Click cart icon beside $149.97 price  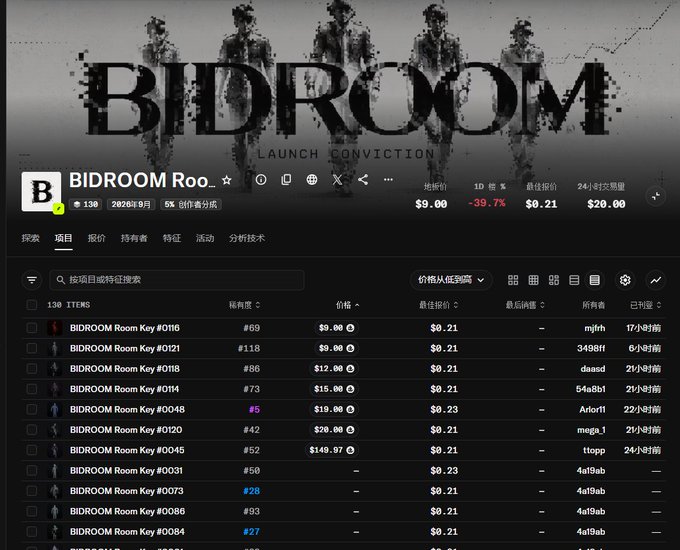point(350,450)
